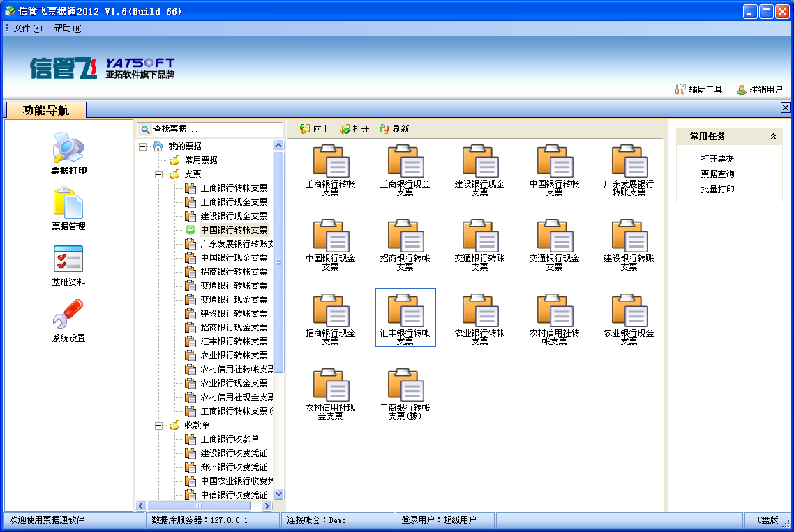Open the 帮助 menu
Screen dimensions: 794x532
click(68, 29)
